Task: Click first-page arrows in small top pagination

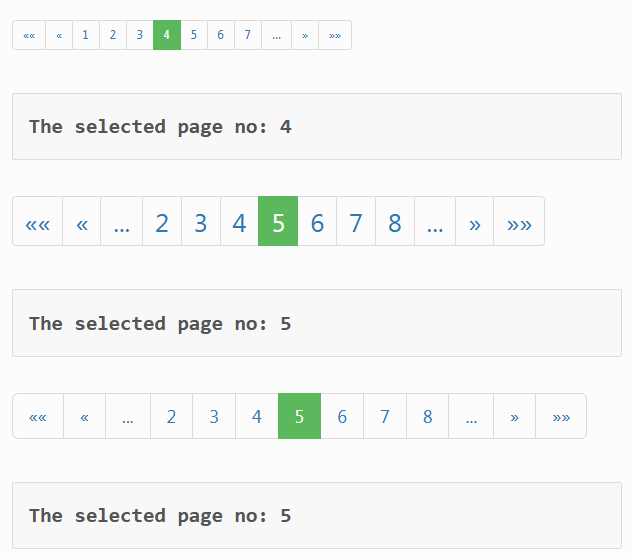Action: [x=29, y=35]
